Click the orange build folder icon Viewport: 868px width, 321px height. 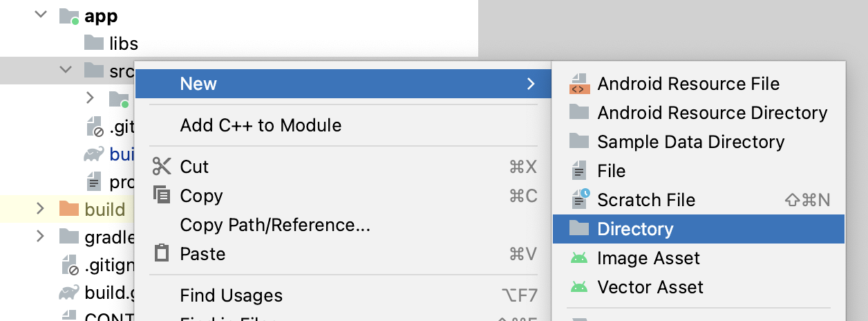coord(69,209)
